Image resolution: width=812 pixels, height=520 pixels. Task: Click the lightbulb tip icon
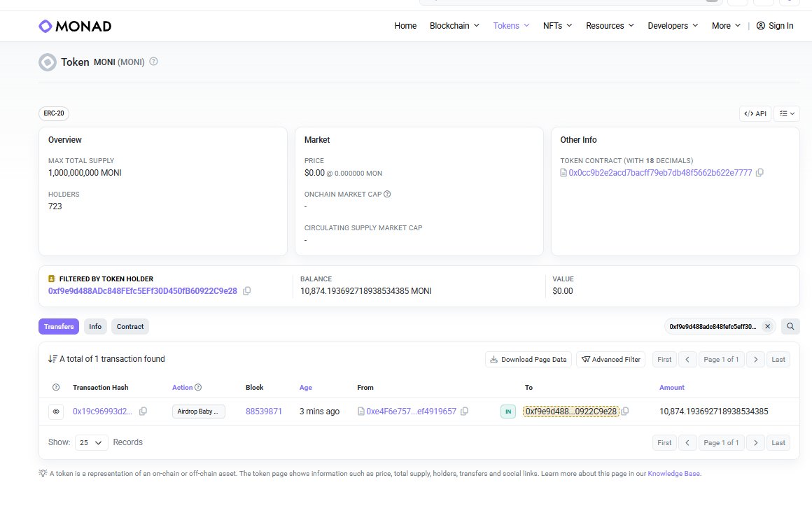coord(43,473)
